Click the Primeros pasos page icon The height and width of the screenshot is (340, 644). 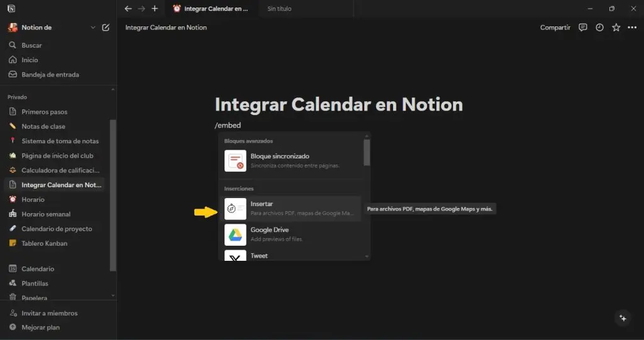pyautogui.click(x=13, y=112)
